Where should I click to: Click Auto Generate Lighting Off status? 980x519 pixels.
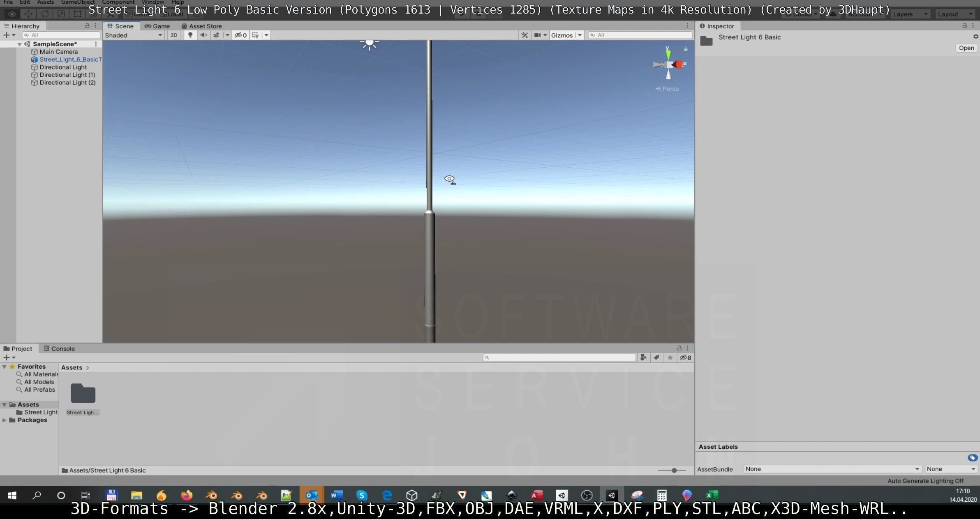925,481
